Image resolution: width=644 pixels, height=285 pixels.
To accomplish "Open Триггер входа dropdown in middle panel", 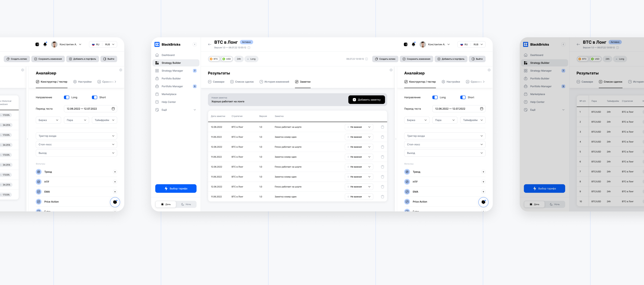I will click(445, 136).
